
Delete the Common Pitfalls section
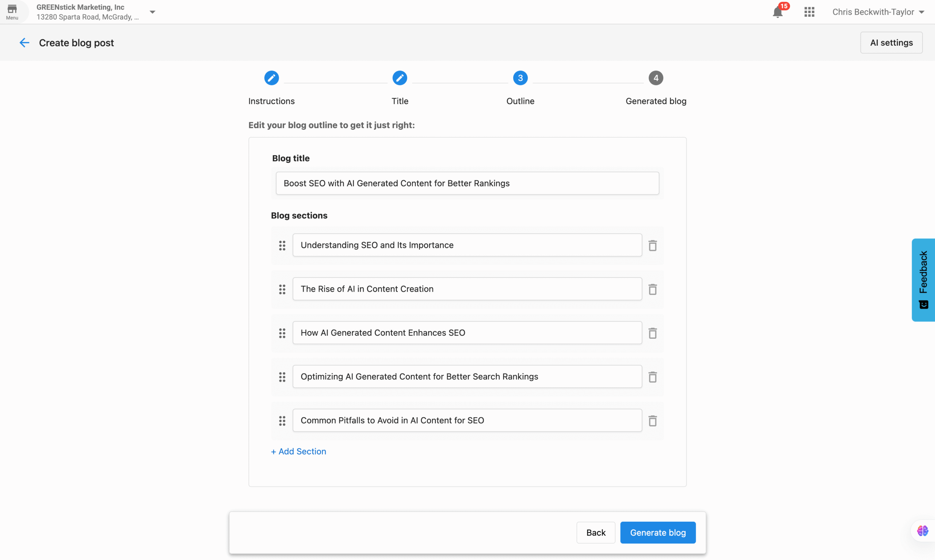pyautogui.click(x=652, y=421)
